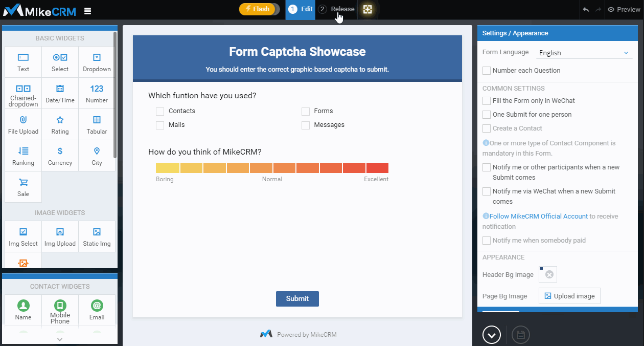Screen dimensions: 644x346
Task: Tick the Messages option in the form
Action: pos(306,125)
